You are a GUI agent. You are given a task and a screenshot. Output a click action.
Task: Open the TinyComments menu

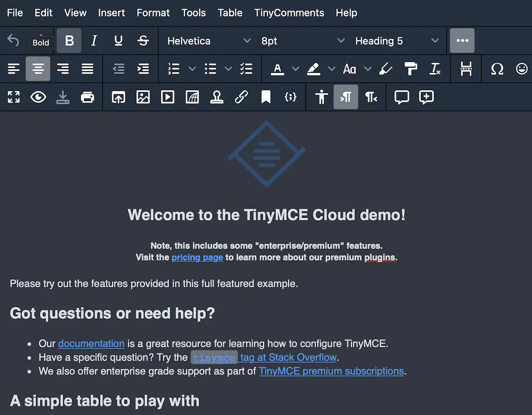(x=289, y=13)
